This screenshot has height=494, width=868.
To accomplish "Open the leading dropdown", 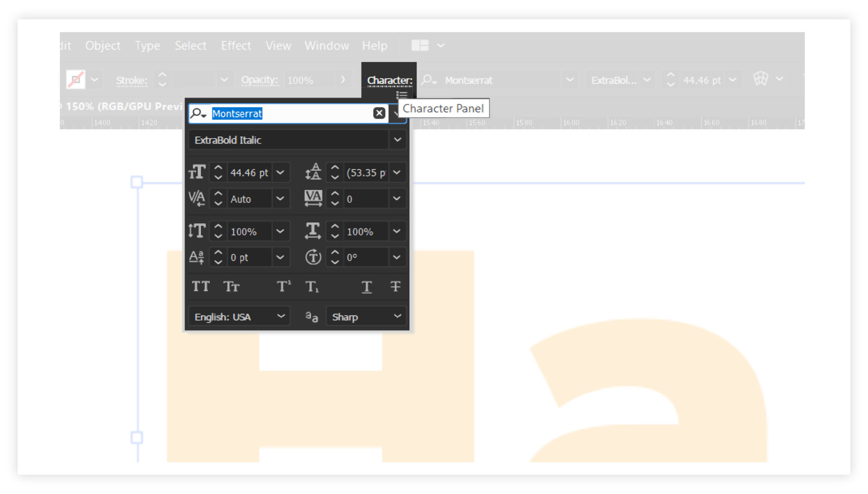I will click(x=397, y=172).
